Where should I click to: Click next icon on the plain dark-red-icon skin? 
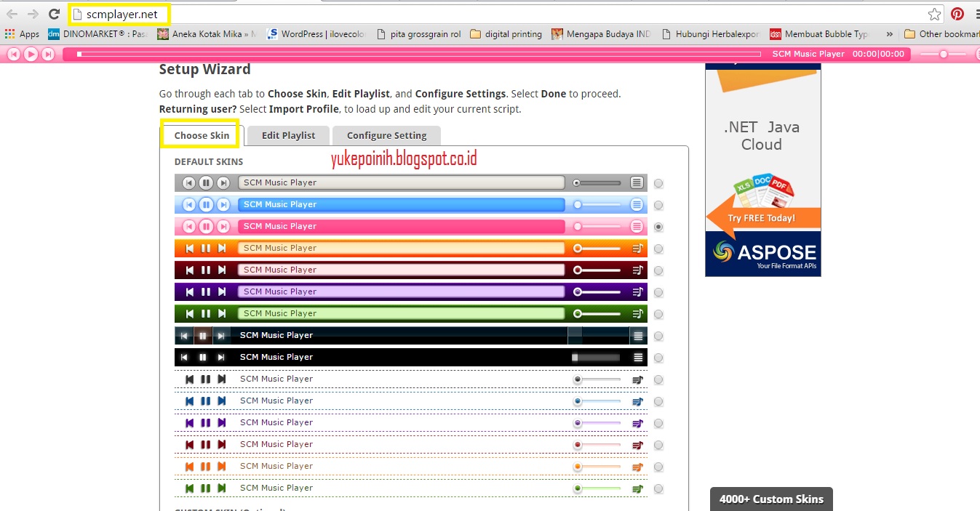[222, 444]
